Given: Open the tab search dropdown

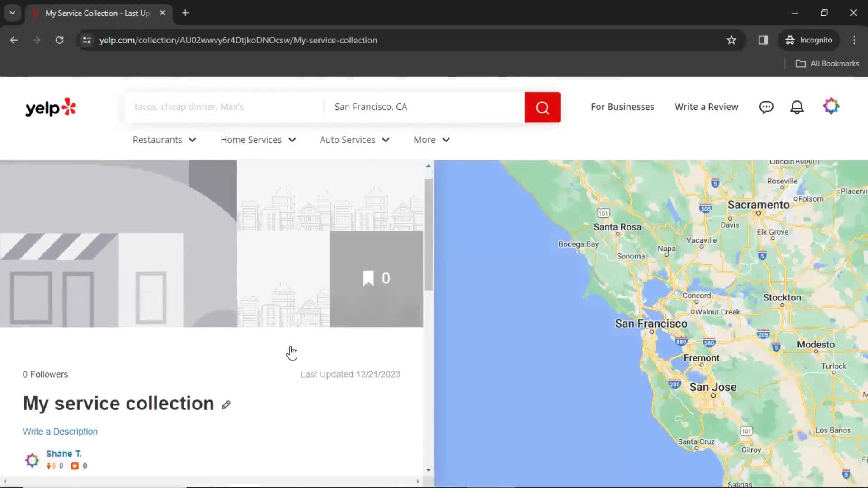Looking at the screenshot, I should [x=13, y=13].
